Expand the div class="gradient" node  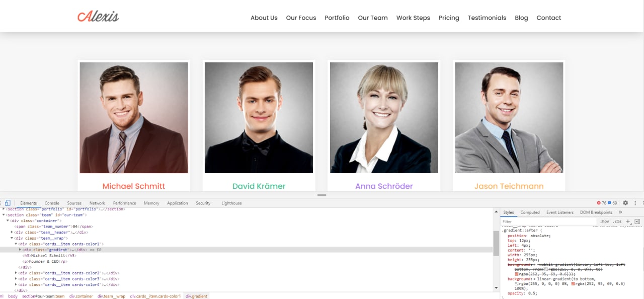click(20, 250)
